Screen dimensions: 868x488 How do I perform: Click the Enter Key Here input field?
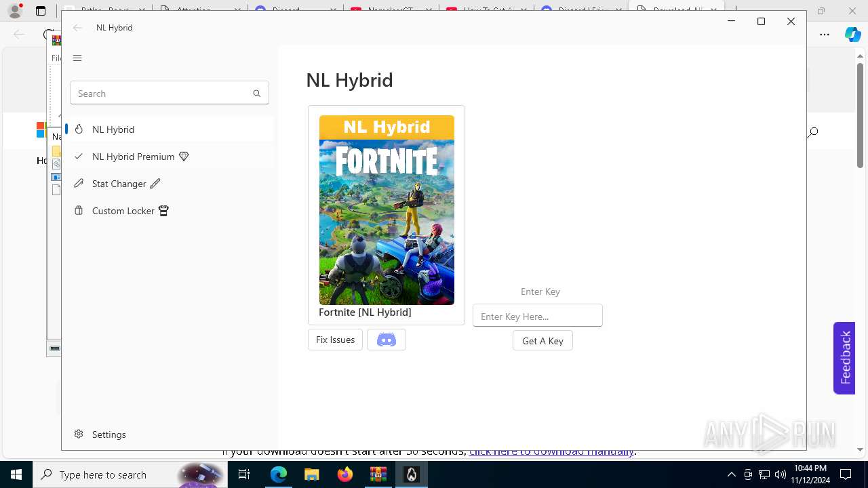tap(538, 316)
